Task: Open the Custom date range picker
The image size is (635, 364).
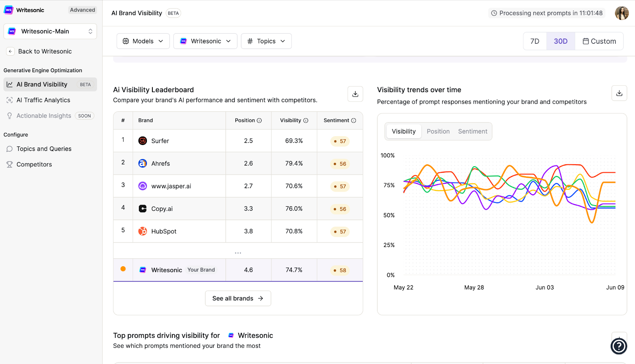Action: [599, 41]
